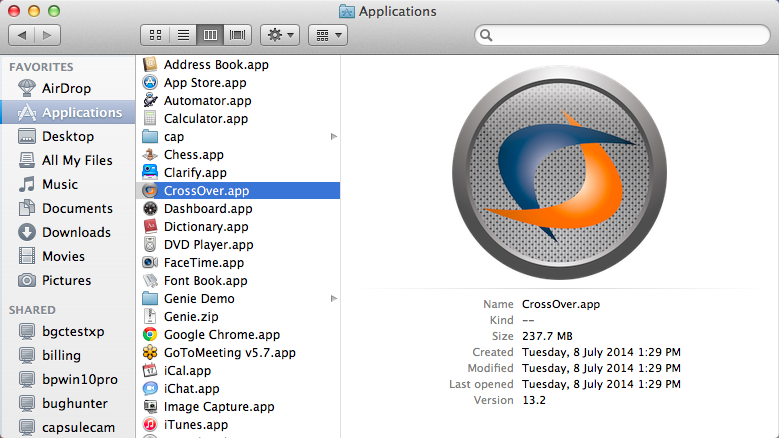Switch to Cover Flow view mode

click(237, 35)
